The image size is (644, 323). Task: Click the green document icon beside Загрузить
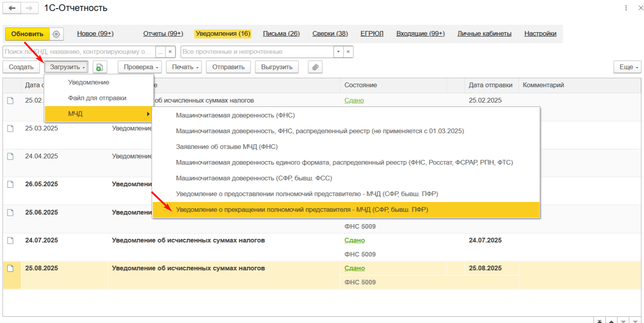point(100,67)
